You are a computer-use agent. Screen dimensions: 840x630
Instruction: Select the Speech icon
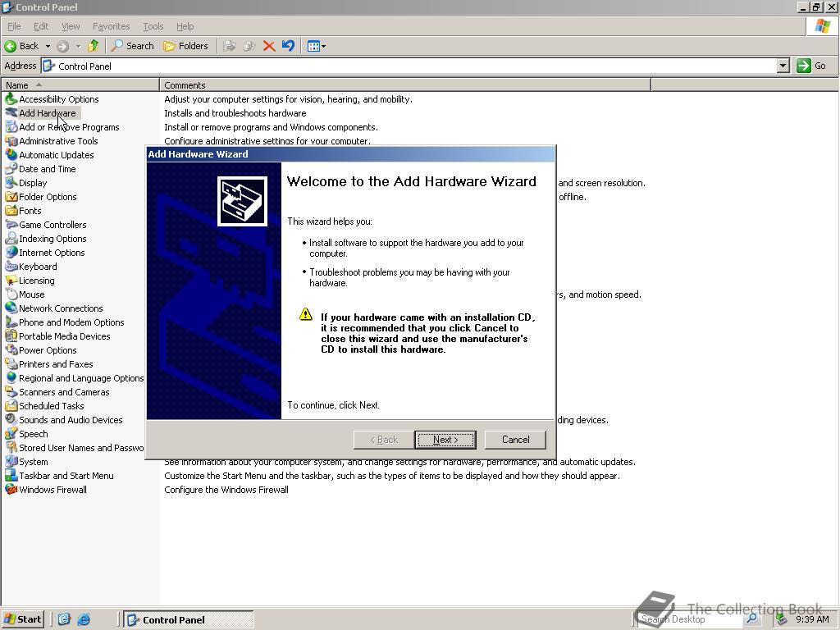[11, 433]
